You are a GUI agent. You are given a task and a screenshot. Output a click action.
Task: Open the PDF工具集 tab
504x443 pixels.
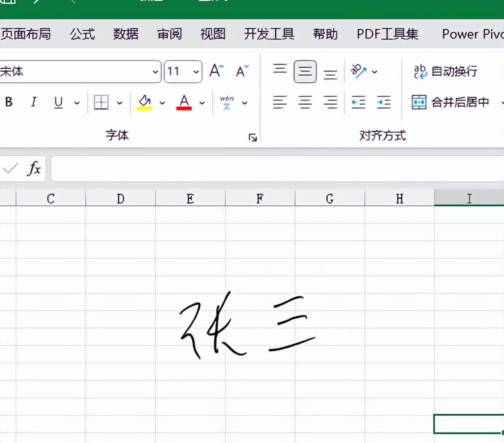click(x=387, y=34)
